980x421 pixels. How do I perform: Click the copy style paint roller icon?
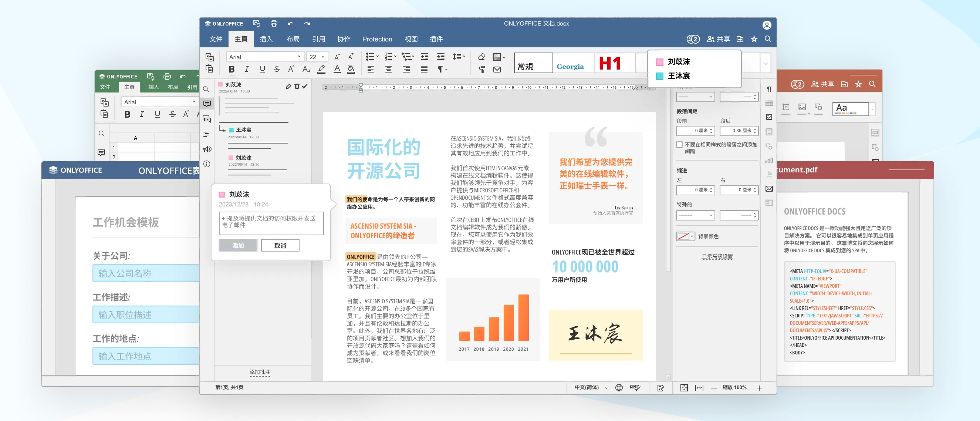click(x=481, y=69)
